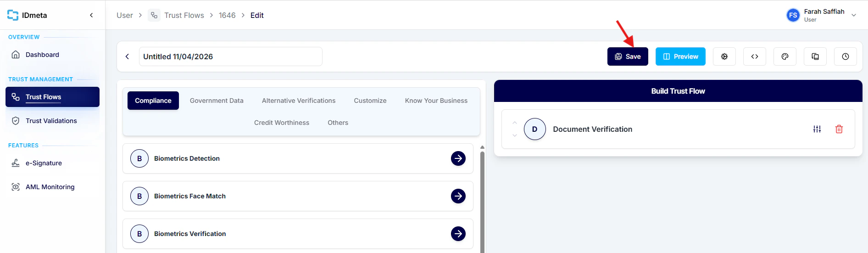Click the e-Signature pen icon
Viewport: 868px width, 253px height.
tap(16, 163)
